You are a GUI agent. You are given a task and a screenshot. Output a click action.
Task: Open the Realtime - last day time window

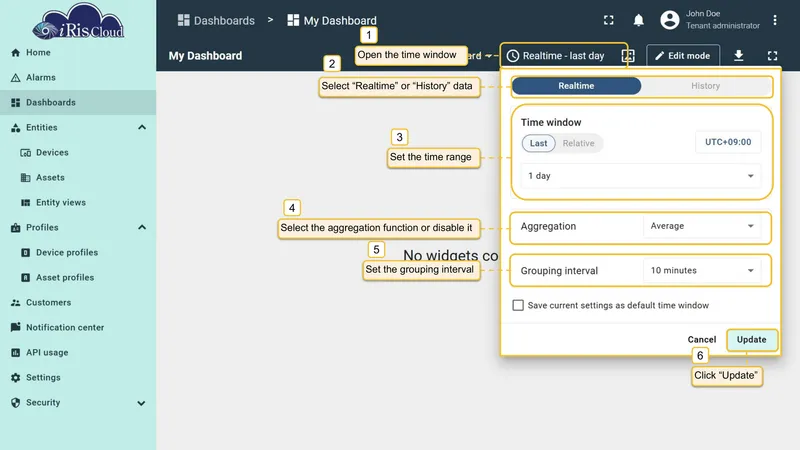(x=563, y=56)
